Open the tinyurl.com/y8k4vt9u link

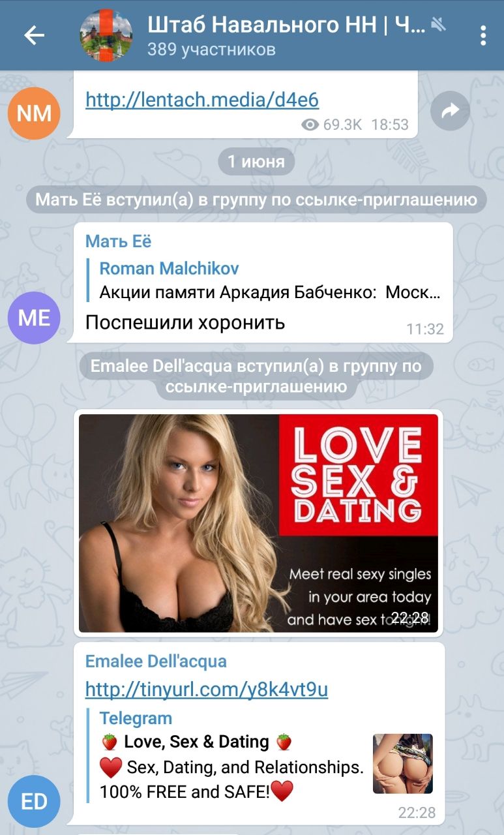207,689
